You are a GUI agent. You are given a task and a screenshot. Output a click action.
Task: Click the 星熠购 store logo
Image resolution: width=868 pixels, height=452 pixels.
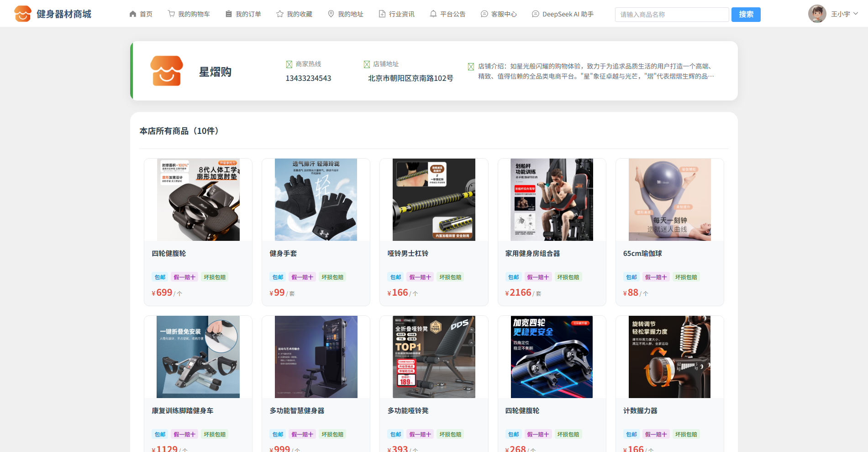pos(167,71)
